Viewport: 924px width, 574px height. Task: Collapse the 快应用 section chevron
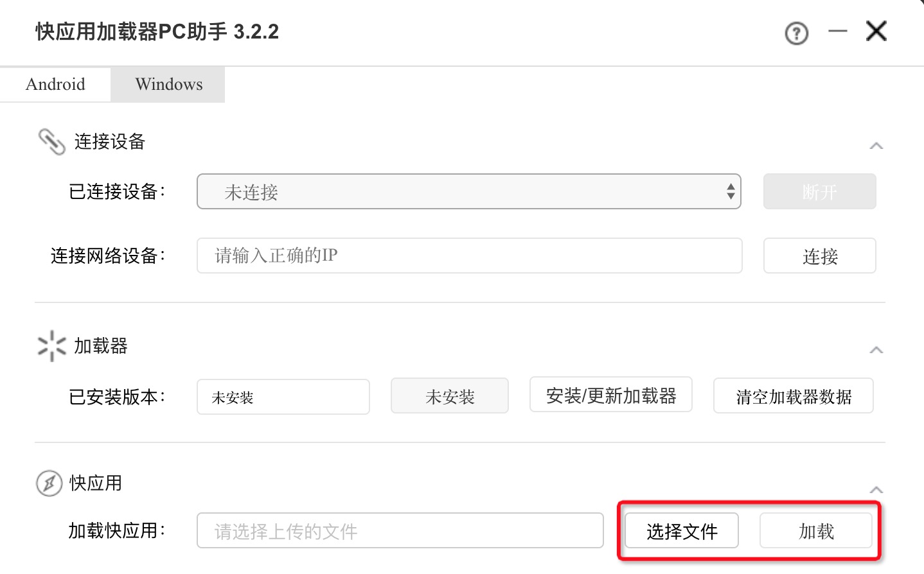pos(876,490)
